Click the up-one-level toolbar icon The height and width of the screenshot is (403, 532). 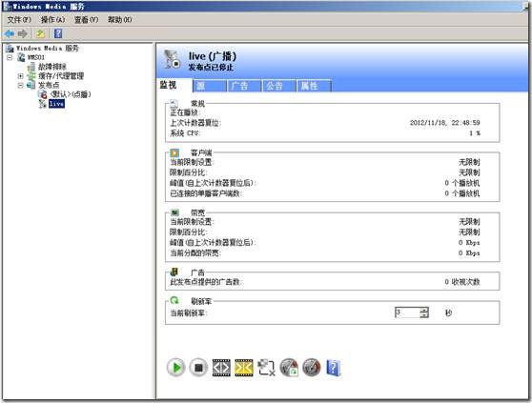40,33
